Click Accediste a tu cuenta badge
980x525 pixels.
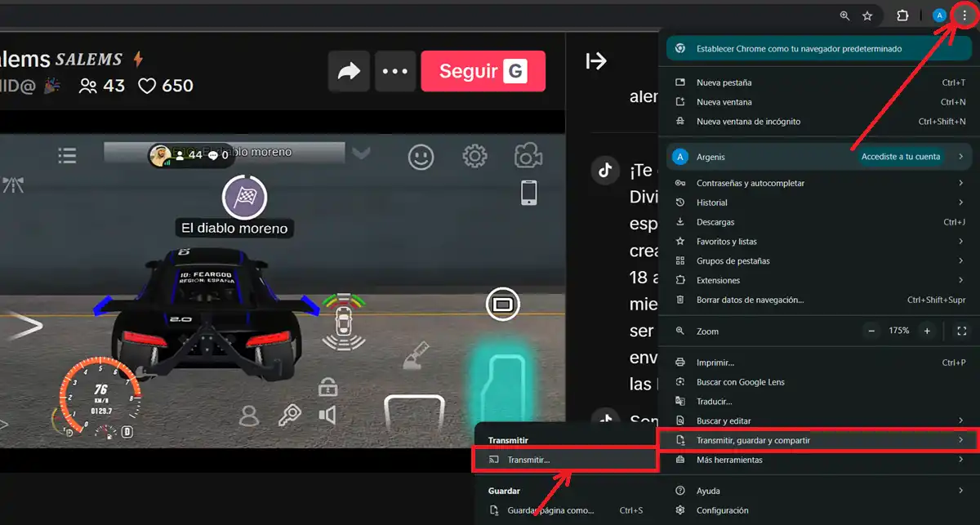pos(900,157)
